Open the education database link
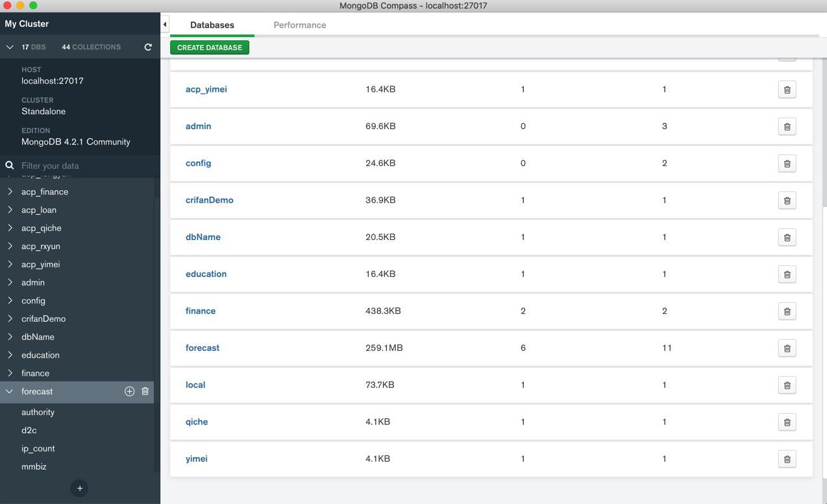Viewport: 827px width, 504px height. click(206, 274)
